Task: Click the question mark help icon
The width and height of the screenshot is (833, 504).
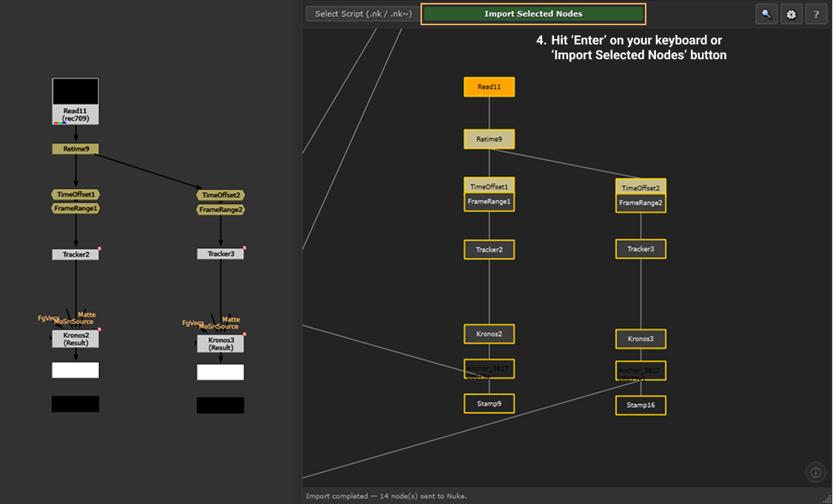Action: tap(816, 14)
